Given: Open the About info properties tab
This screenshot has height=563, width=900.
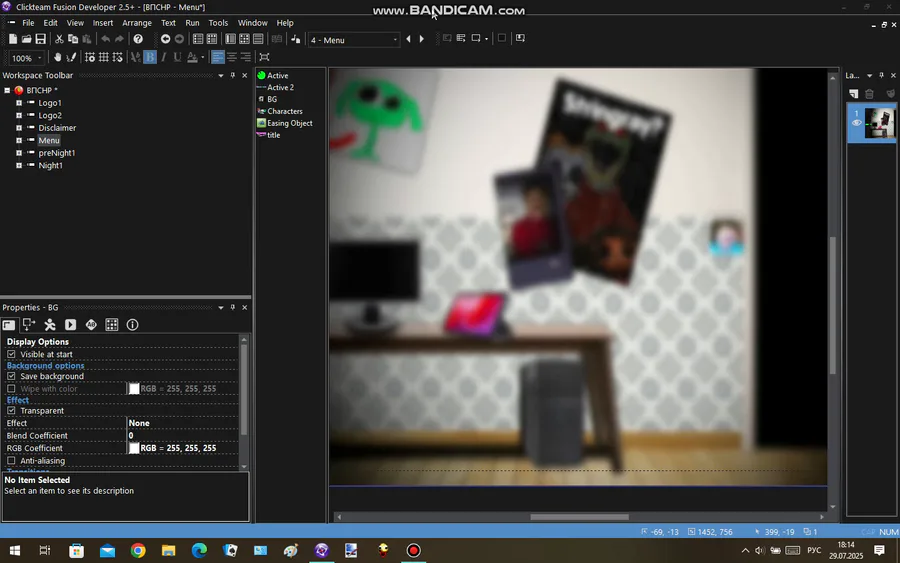Looking at the screenshot, I should click(133, 325).
